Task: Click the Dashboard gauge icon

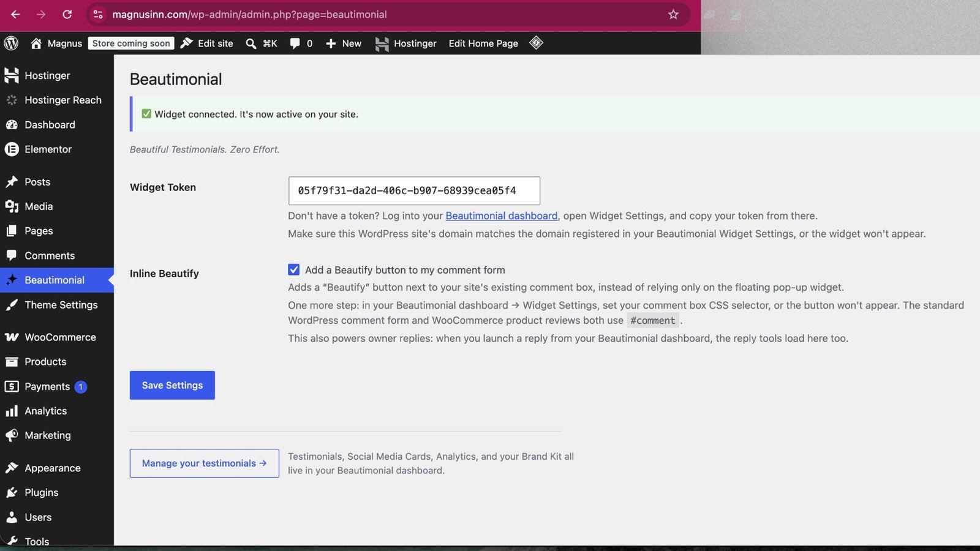Action: (12, 124)
